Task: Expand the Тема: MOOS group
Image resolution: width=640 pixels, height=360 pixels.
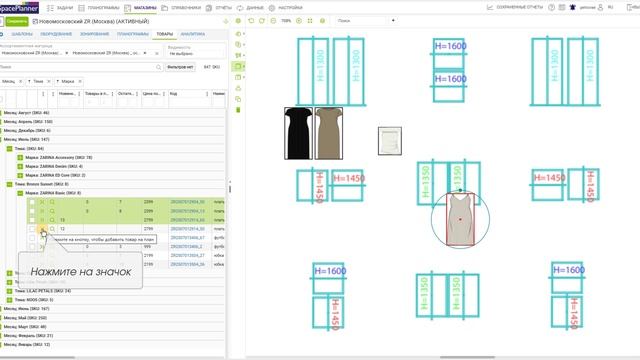Action: coord(9,300)
